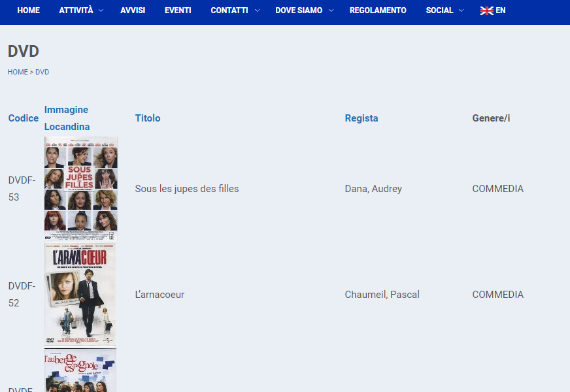Open the Regolamento menu item
The width and height of the screenshot is (570, 392).
point(378,10)
